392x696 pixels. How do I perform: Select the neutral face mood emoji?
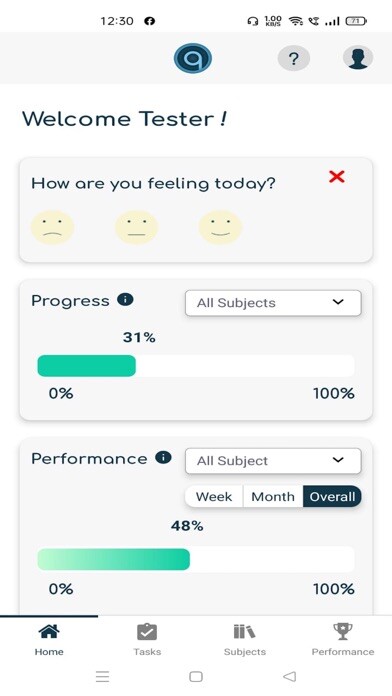pyautogui.click(x=137, y=227)
